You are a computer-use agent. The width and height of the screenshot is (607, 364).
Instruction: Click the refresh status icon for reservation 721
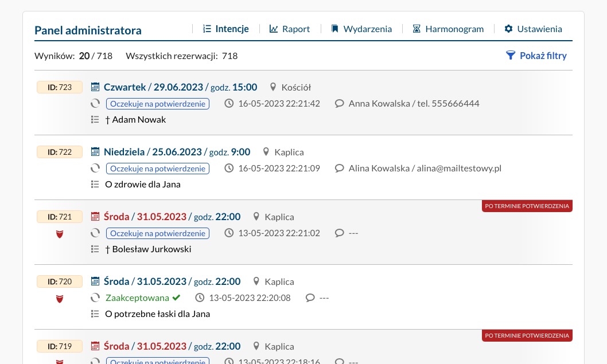click(95, 233)
